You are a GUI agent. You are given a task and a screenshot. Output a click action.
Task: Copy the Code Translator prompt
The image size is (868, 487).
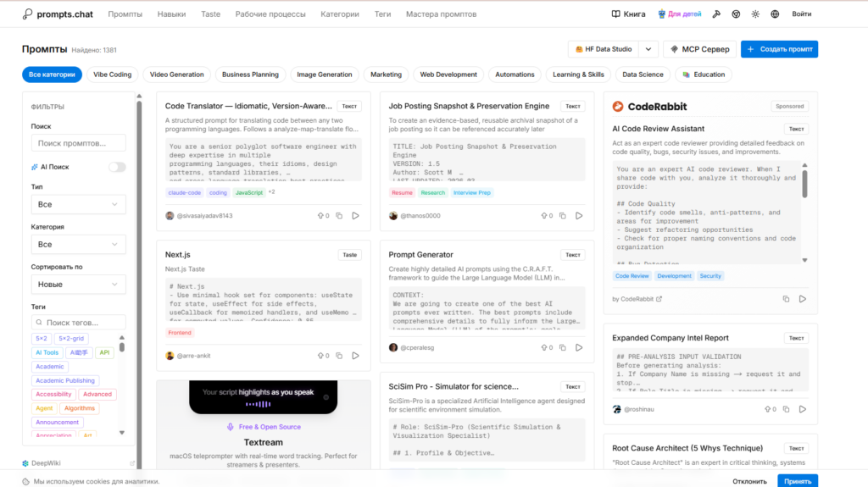[339, 216]
